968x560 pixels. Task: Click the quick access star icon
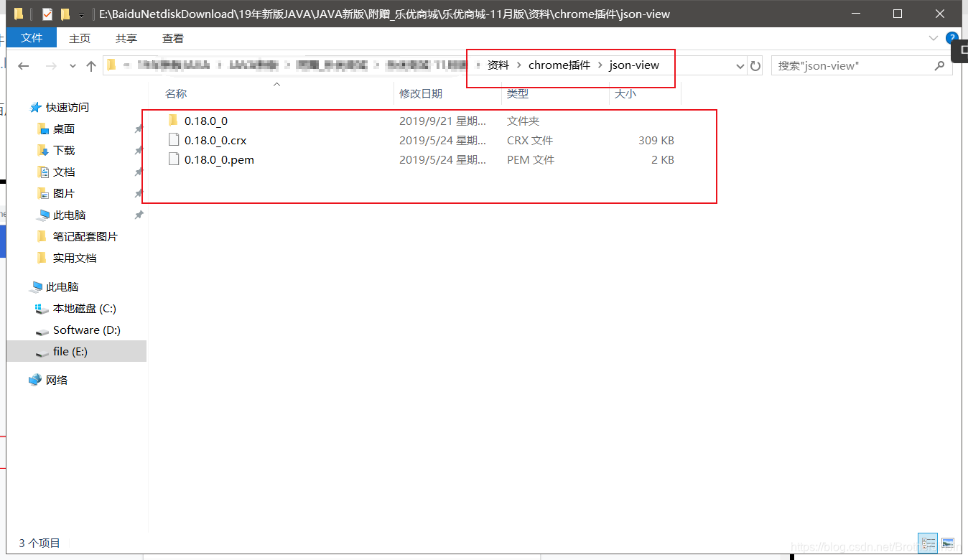click(35, 107)
